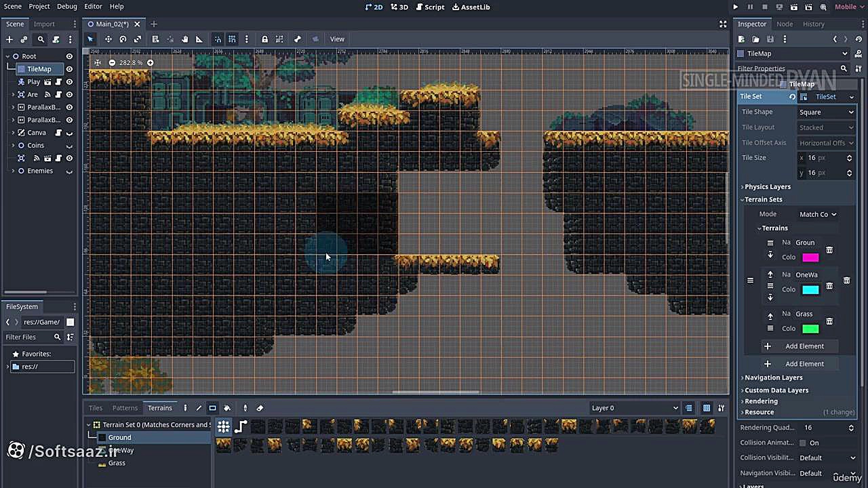Image resolution: width=868 pixels, height=488 pixels.
Task: Open the Tile Shape Square dropdown
Action: click(x=826, y=112)
